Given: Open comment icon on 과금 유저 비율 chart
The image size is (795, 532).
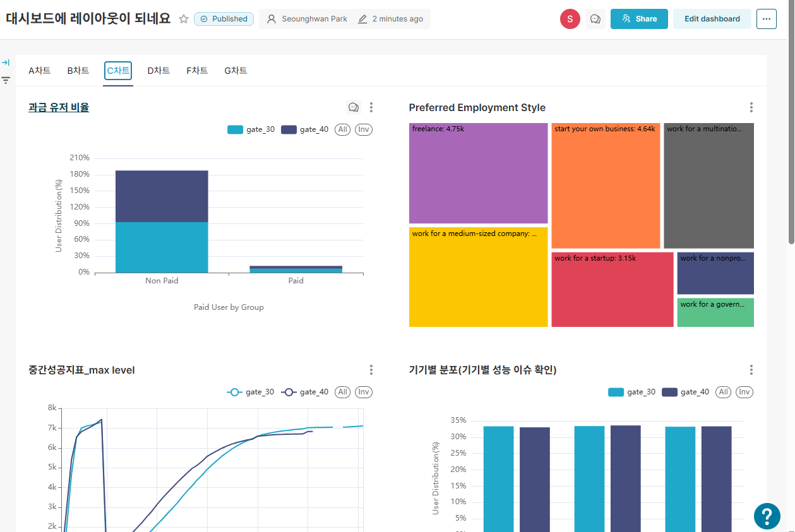Looking at the screenshot, I should pyautogui.click(x=354, y=107).
